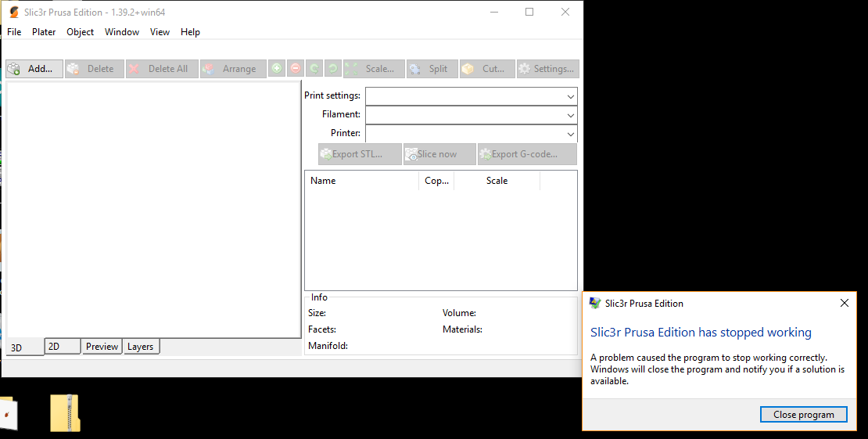Switch to the Layers tab

141,347
